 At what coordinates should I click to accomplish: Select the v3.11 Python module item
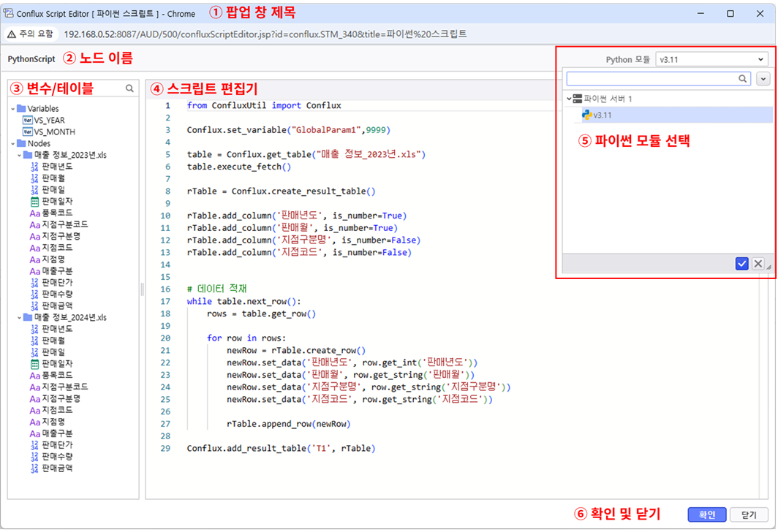602,115
